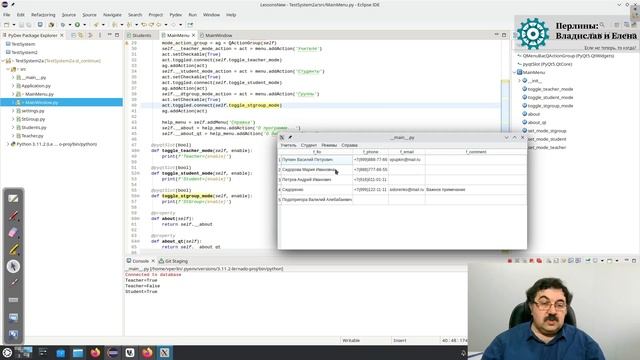
Task: Click the X application taskbar icon
Action: pyautogui.click(x=164, y=353)
